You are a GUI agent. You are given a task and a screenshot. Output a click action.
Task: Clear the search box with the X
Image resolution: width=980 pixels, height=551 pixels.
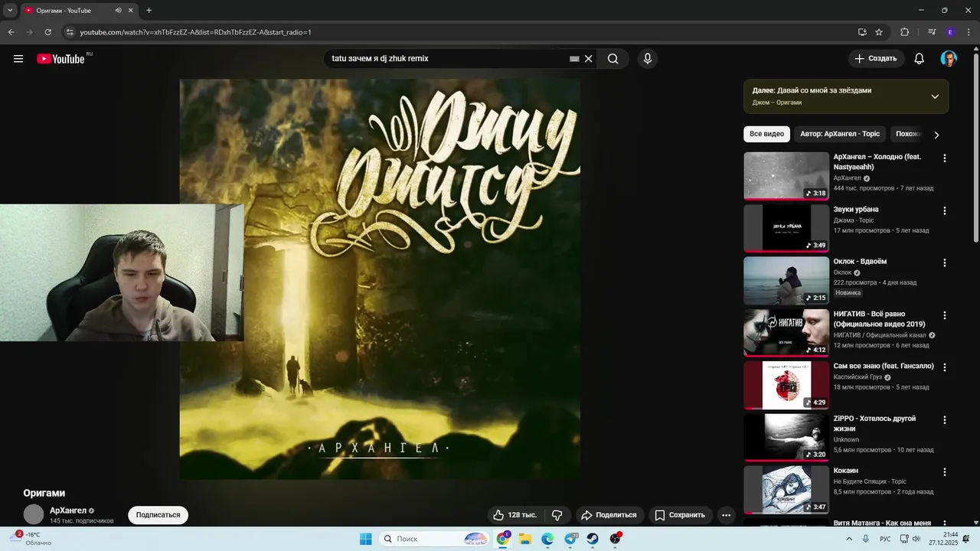589,59
